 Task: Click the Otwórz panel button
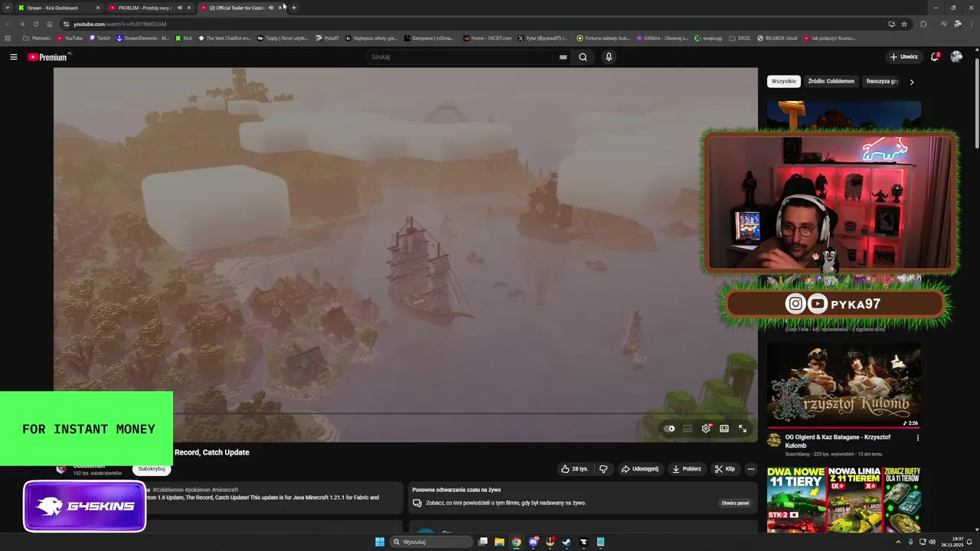[735, 503]
